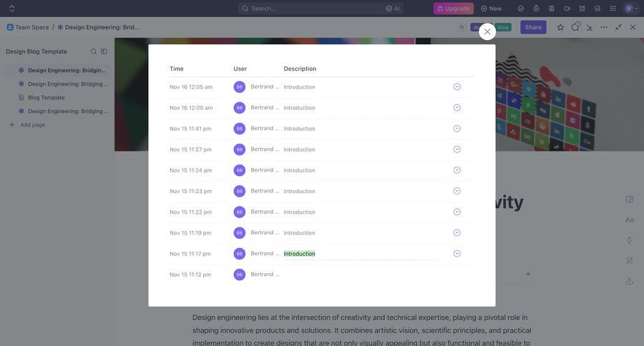Click the Upgrade button
Screen dimensions: 644x346
click(x=454, y=8)
